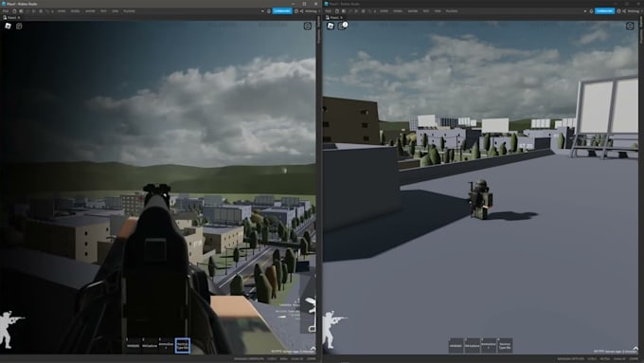Viewport: 644px width, 363px height.
Task: Open the Plugins tab in left window
Action: pyautogui.click(x=129, y=11)
